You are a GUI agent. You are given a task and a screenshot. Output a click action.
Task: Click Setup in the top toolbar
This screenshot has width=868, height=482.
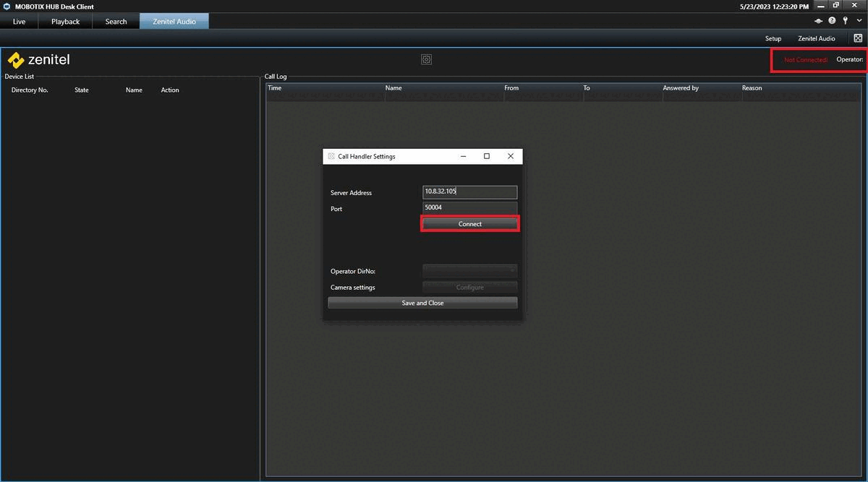pos(773,38)
